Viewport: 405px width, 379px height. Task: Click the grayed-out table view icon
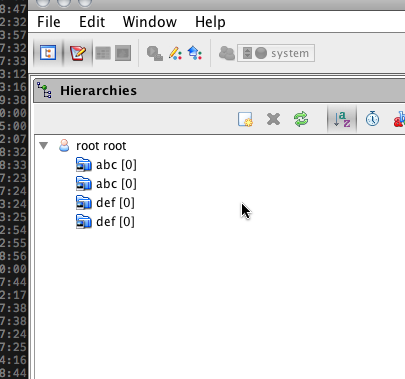click(x=103, y=53)
